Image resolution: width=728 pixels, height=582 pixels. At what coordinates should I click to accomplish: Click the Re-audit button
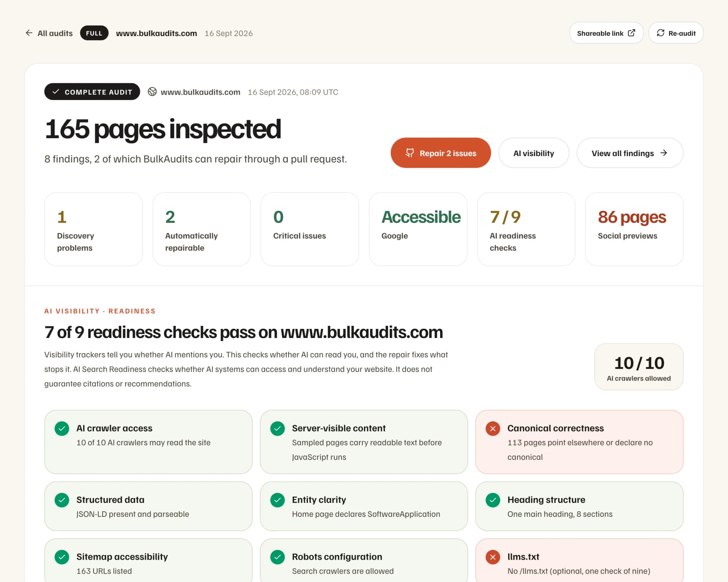[676, 33]
